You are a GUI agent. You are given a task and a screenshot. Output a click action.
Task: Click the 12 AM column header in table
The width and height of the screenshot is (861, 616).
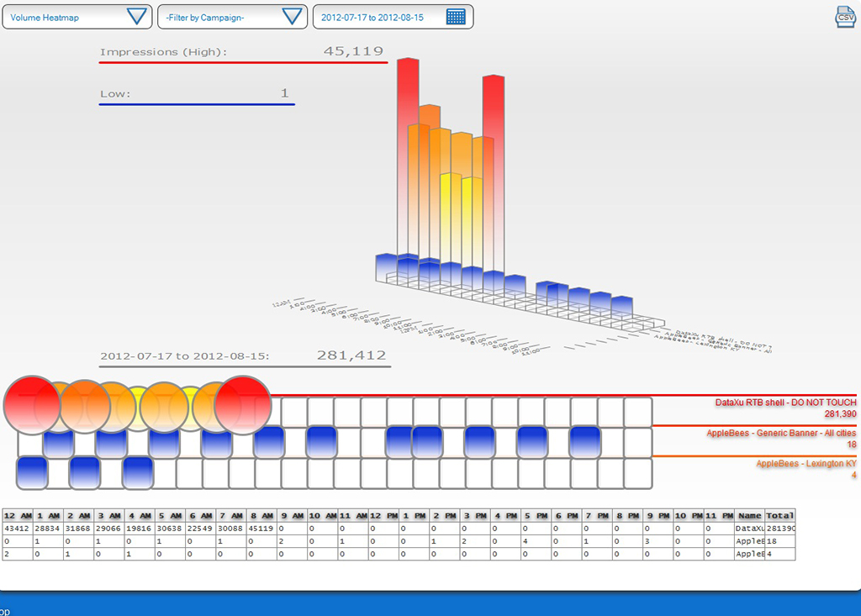[17, 515]
